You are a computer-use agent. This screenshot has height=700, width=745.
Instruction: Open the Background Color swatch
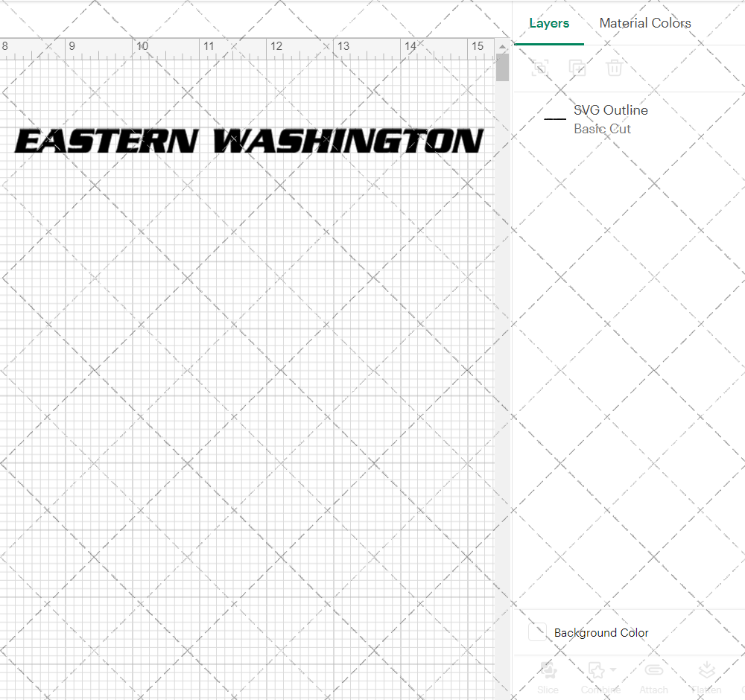pyautogui.click(x=537, y=632)
